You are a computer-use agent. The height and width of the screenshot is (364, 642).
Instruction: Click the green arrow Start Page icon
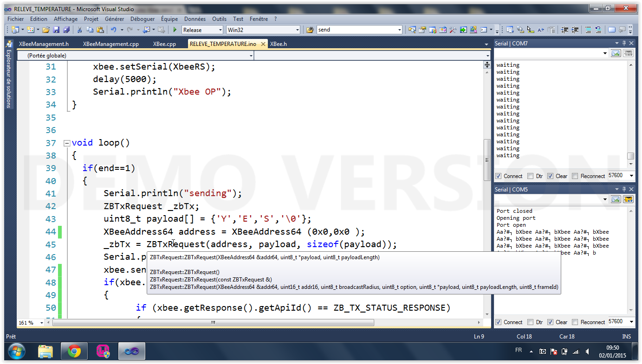point(463,30)
